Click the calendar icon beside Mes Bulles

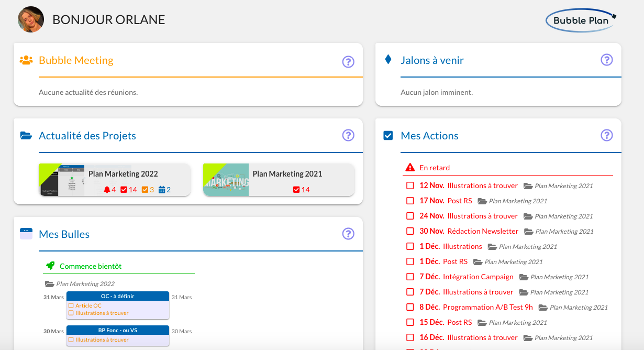click(26, 234)
